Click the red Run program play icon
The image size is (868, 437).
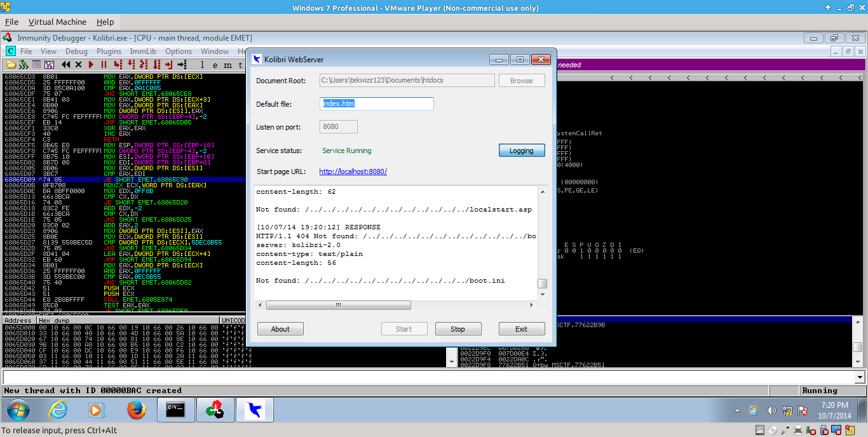tap(91, 64)
